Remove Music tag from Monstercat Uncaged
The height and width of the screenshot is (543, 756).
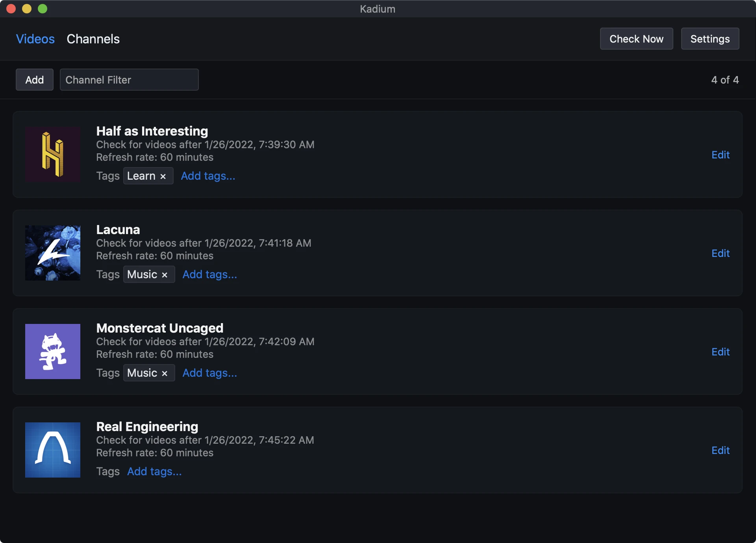pyautogui.click(x=165, y=374)
